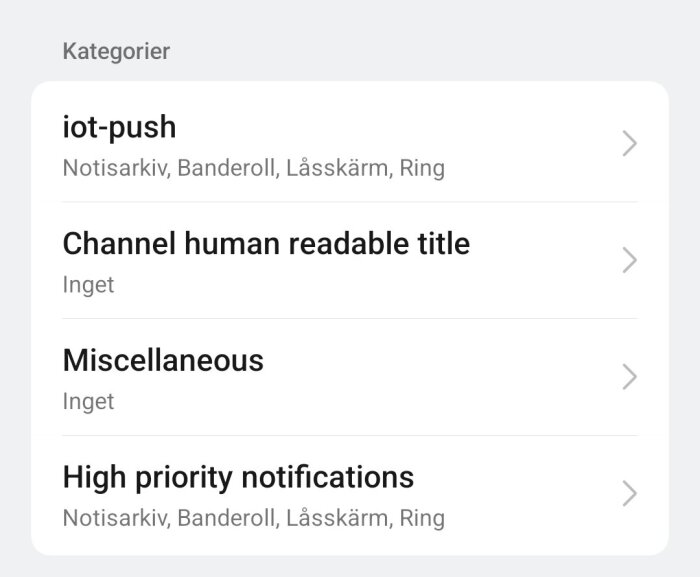Open High priority notifications category
The image size is (700, 577).
[350, 494]
